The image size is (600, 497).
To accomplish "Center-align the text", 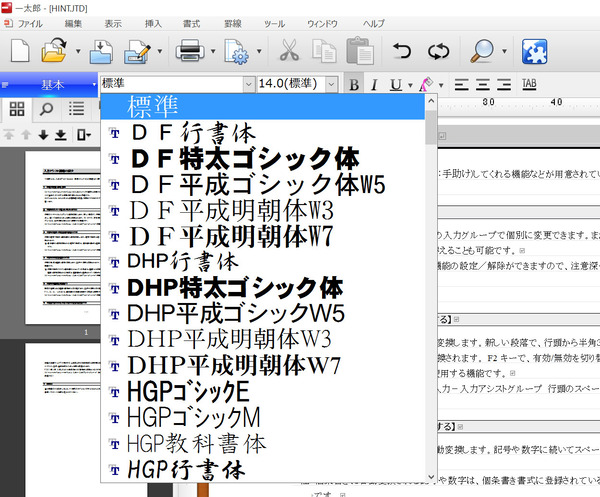I will pyautogui.click(x=483, y=84).
